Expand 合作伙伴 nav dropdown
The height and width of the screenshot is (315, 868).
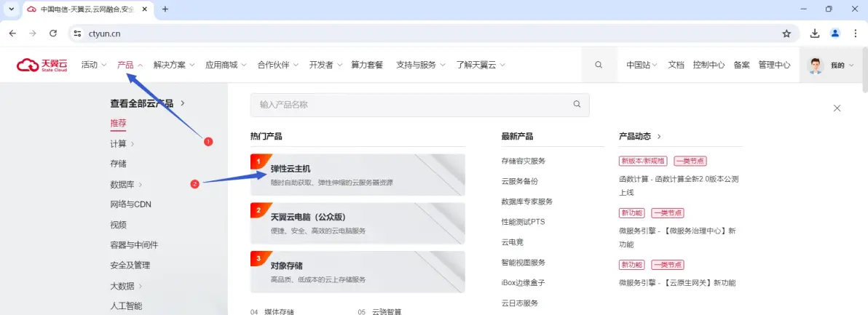pos(278,65)
